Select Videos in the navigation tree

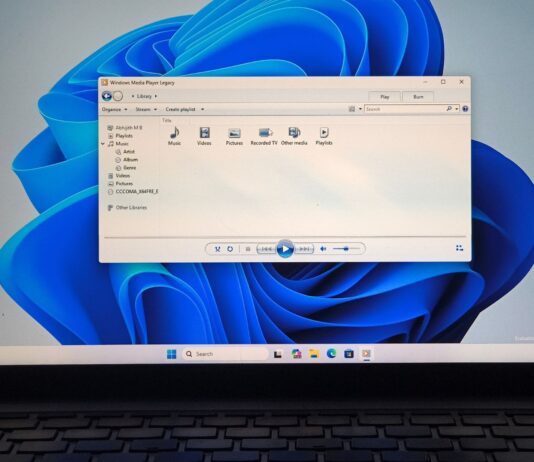coord(123,176)
